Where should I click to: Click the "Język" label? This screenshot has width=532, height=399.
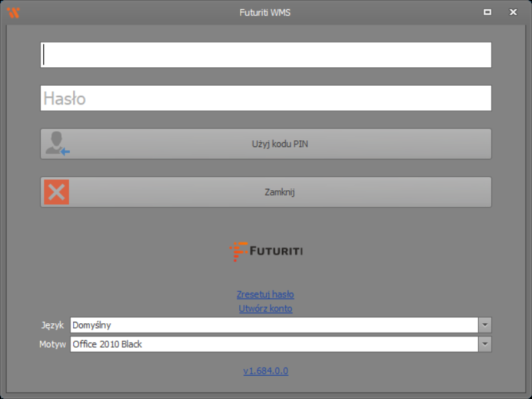(52, 325)
